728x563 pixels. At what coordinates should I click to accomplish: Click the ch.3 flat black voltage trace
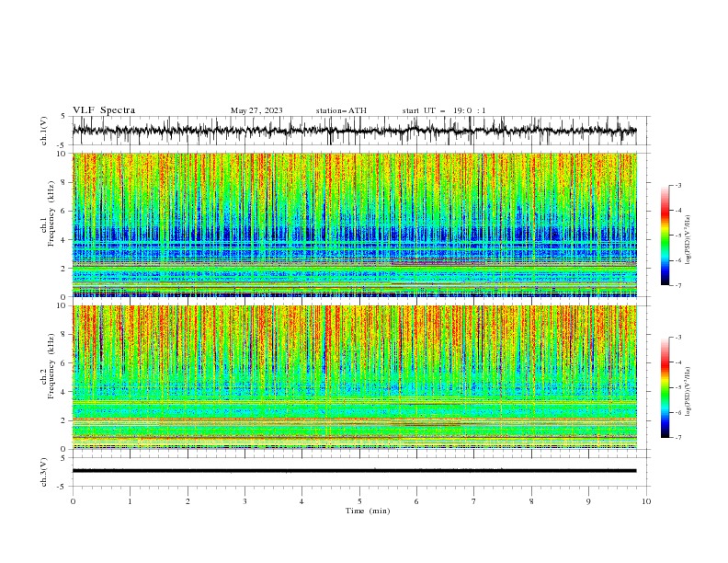tap(355, 471)
